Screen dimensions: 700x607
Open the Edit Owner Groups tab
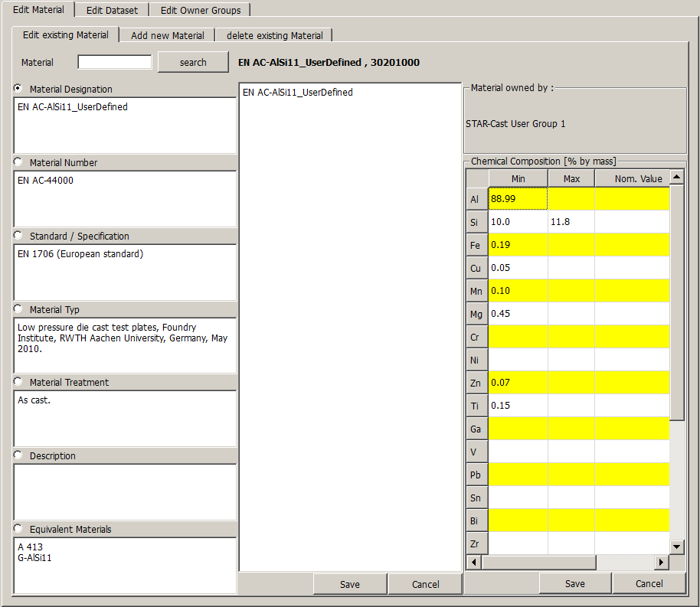(200, 10)
